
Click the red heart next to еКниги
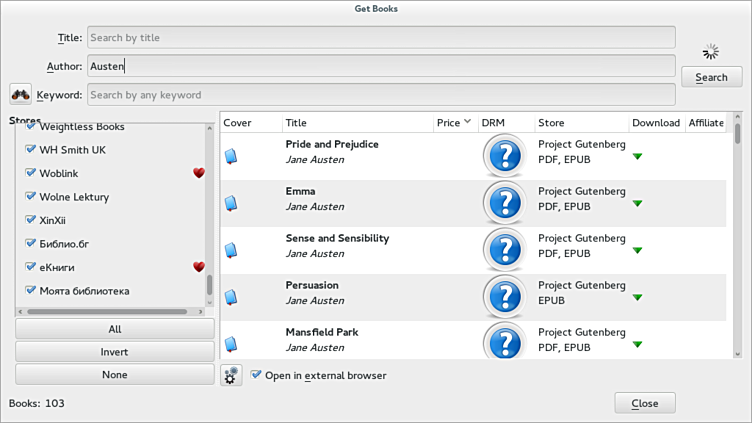tap(198, 267)
